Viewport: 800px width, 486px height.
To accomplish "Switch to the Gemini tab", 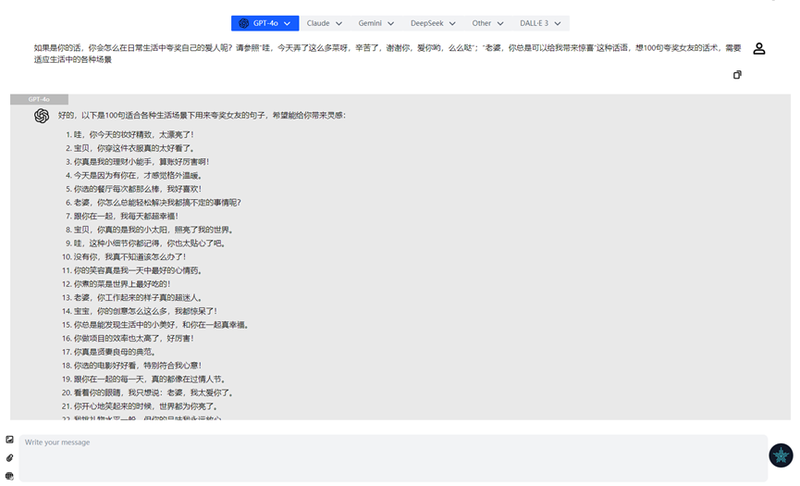I will coord(370,23).
